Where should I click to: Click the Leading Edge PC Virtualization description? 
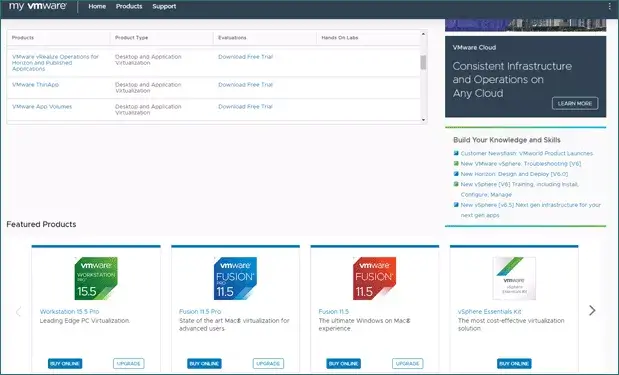point(85,321)
